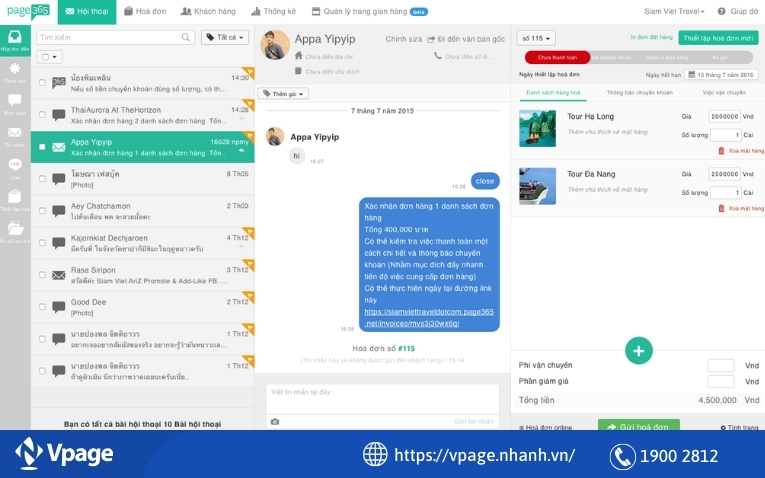
Task: Open the archive folder sidebar icon
Action: point(15,231)
